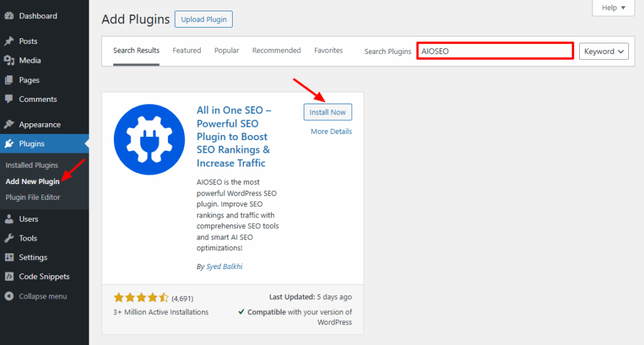Click the Plugins plug icon in sidebar
Screen dimensions: 644x345
pyautogui.click(x=9, y=143)
